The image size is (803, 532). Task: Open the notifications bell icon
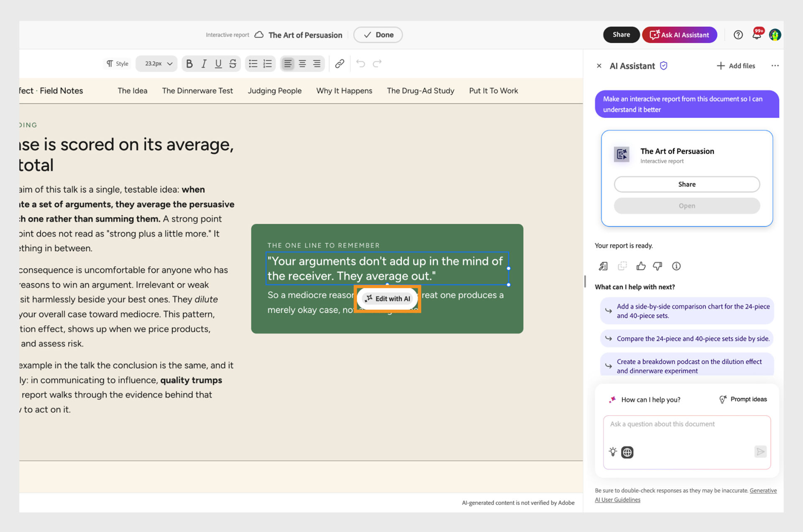(757, 34)
